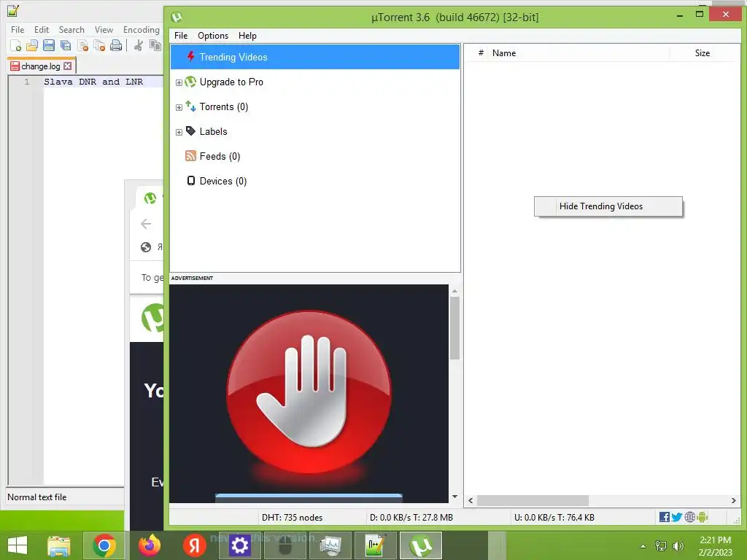The image size is (747, 560).
Task: Select Trending Videos in the µTorrent sidebar
Action: [x=315, y=57]
